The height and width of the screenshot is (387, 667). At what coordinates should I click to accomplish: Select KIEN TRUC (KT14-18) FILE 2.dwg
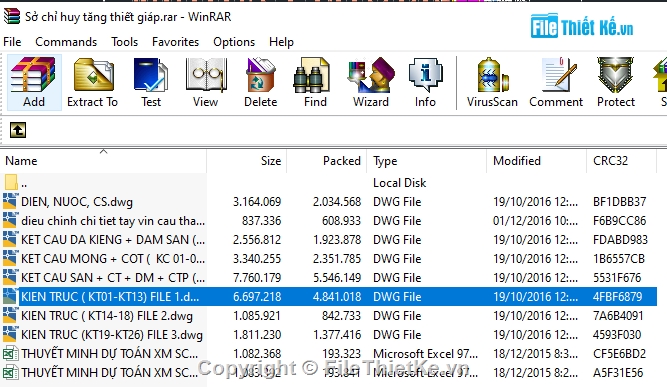tap(107, 316)
